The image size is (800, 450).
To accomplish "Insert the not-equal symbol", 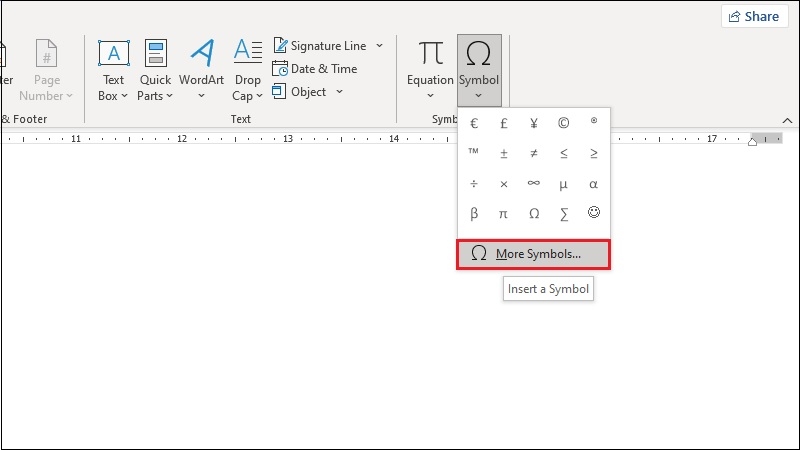I will pos(534,153).
